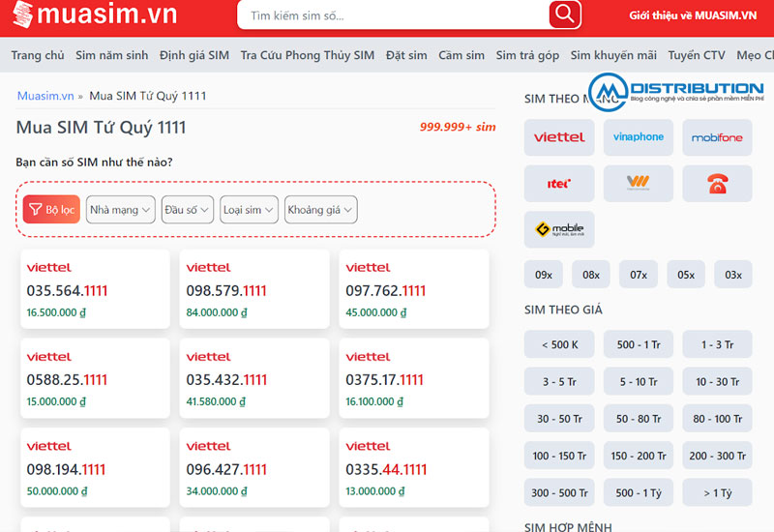774x532 pixels.
Task: Open SIM card 097.762.1111
Action: click(x=414, y=288)
